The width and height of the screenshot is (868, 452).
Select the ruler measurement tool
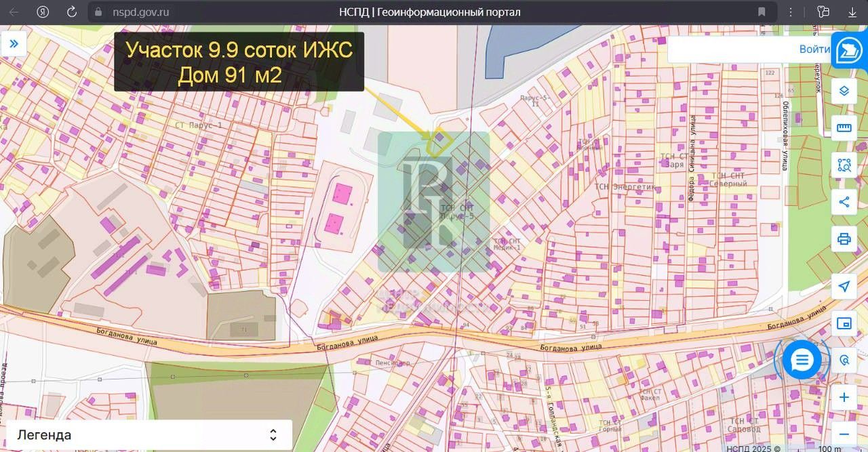coord(844,127)
